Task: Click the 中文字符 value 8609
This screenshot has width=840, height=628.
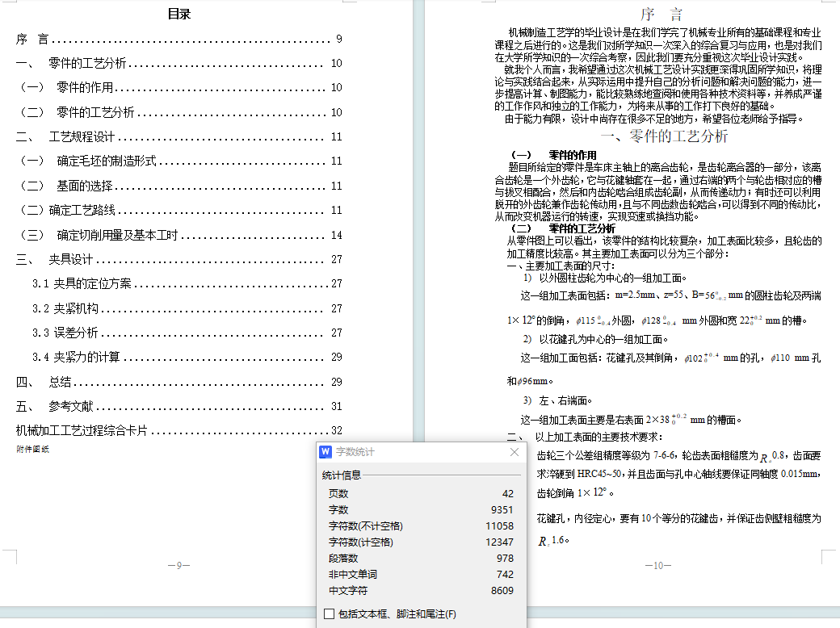Action: pyautogui.click(x=502, y=590)
